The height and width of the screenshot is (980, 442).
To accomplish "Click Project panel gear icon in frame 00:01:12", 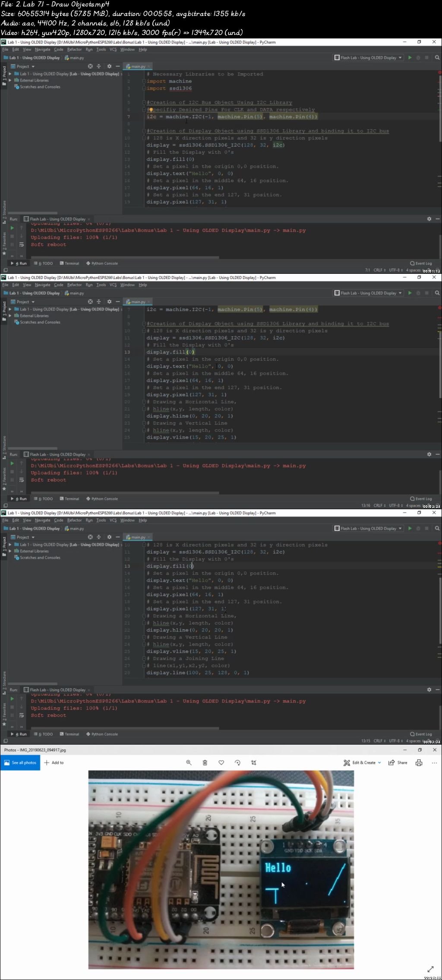I will [x=109, y=66].
